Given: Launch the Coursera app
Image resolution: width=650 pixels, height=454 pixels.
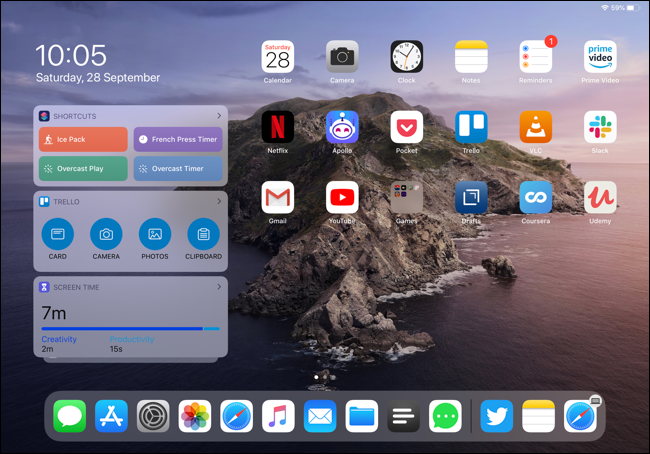Looking at the screenshot, I should pyautogui.click(x=536, y=197).
